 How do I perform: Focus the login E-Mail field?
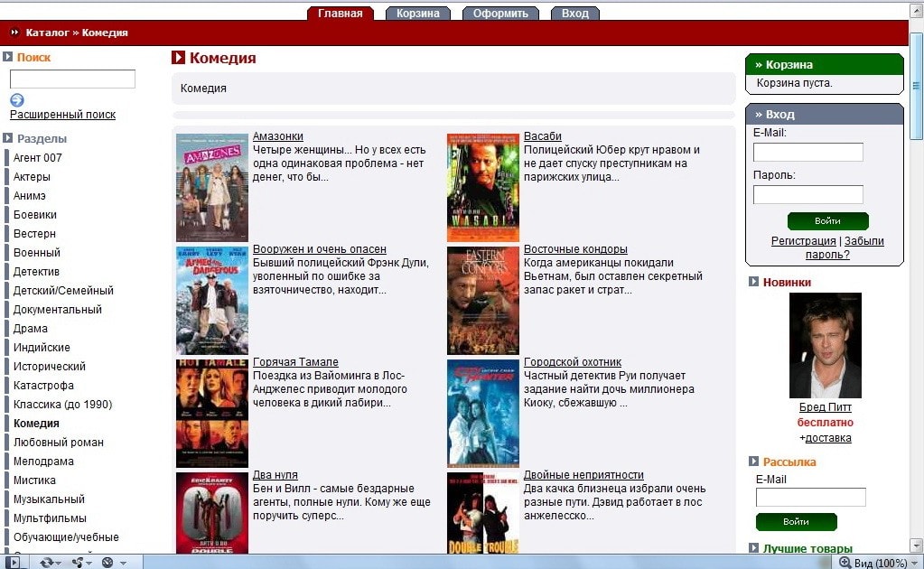tap(807, 152)
